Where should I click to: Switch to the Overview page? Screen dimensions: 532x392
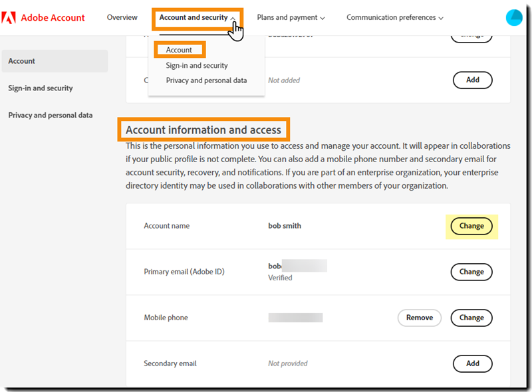coord(122,17)
